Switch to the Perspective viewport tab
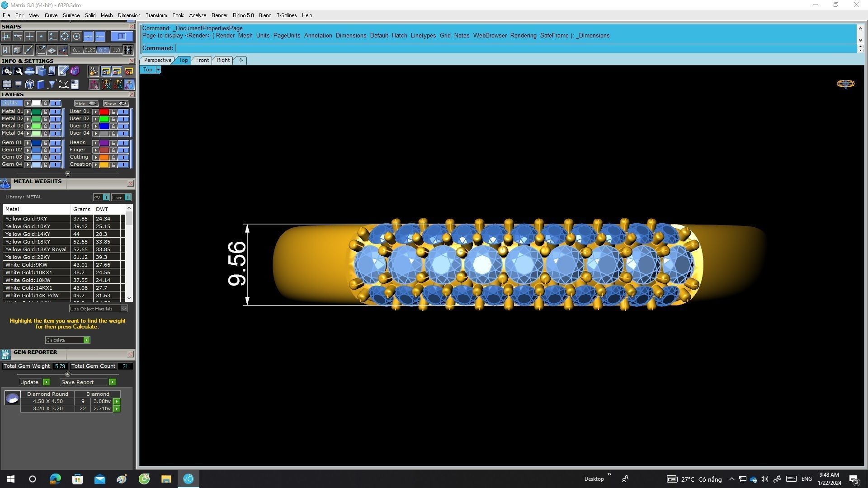Image resolution: width=868 pixels, height=488 pixels. pyautogui.click(x=157, y=60)
